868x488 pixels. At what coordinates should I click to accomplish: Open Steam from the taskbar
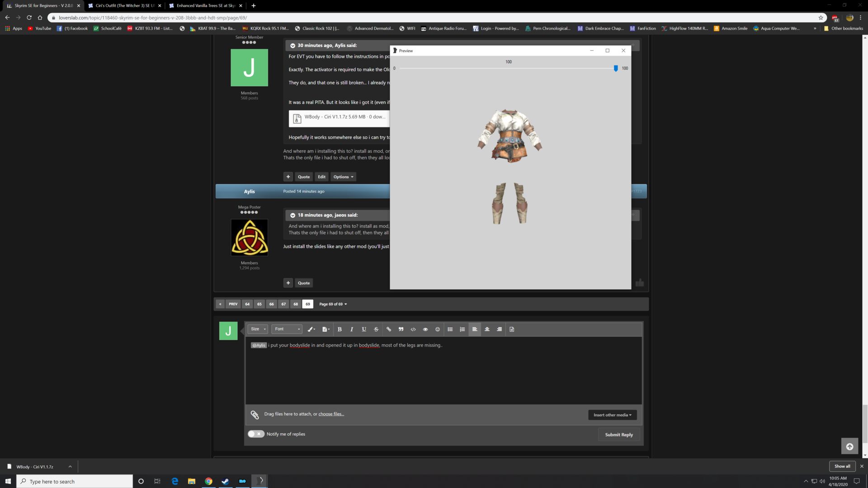tap(225, 481)
